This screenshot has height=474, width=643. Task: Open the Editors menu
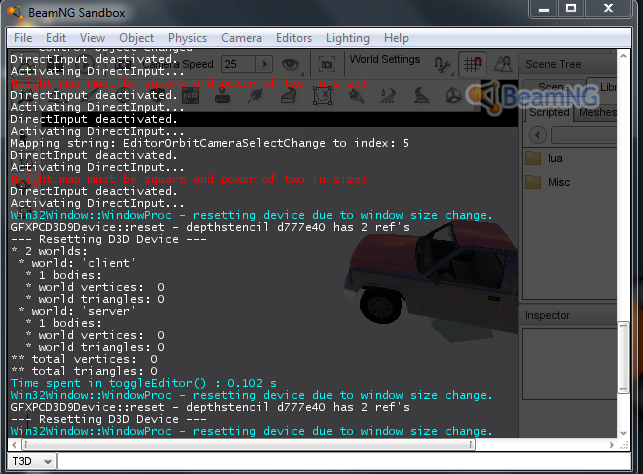pyautogui.click(x=294, y=38)
